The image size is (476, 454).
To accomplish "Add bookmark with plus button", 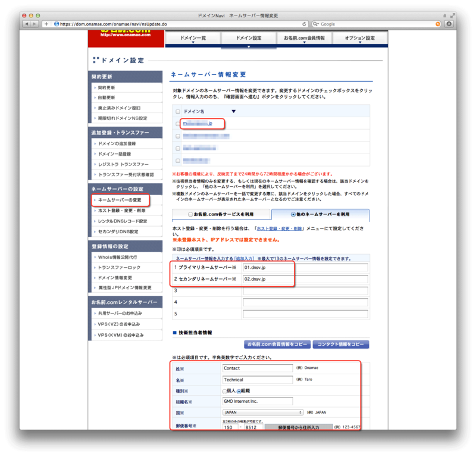I will tap(46, 24).
